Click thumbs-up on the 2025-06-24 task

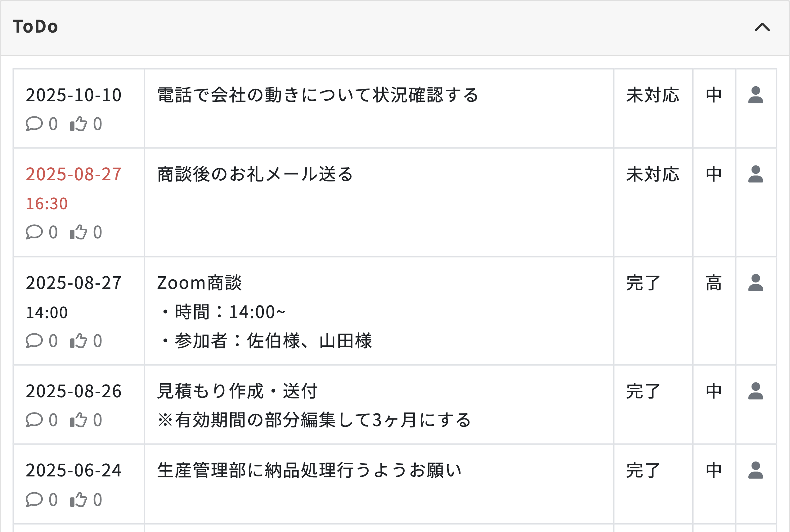coord(79,500)
